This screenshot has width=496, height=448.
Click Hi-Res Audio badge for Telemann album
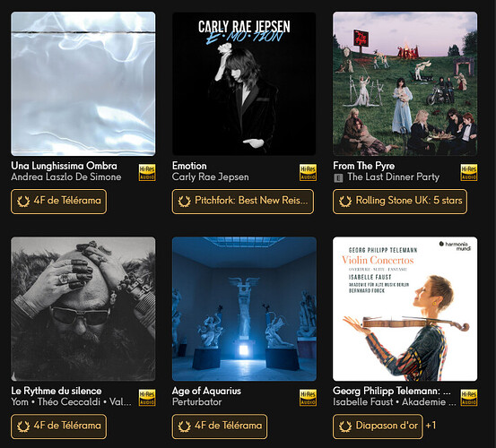(469, 398)
